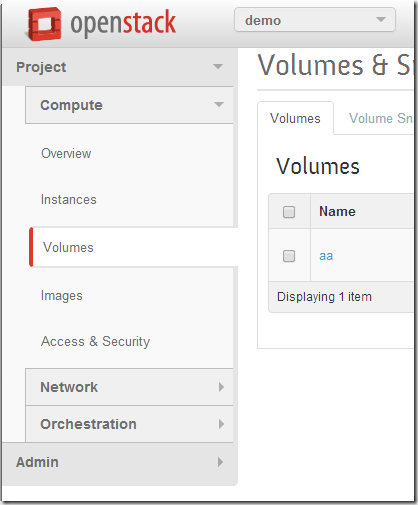
Task: Click the Orchestration panel arrow icon
Action: [x=221, y=424]
